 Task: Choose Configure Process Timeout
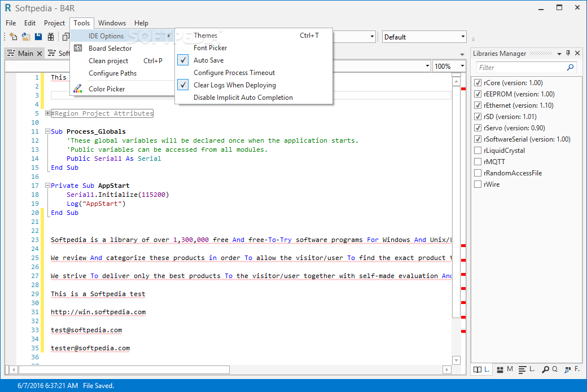coord(254,73)
